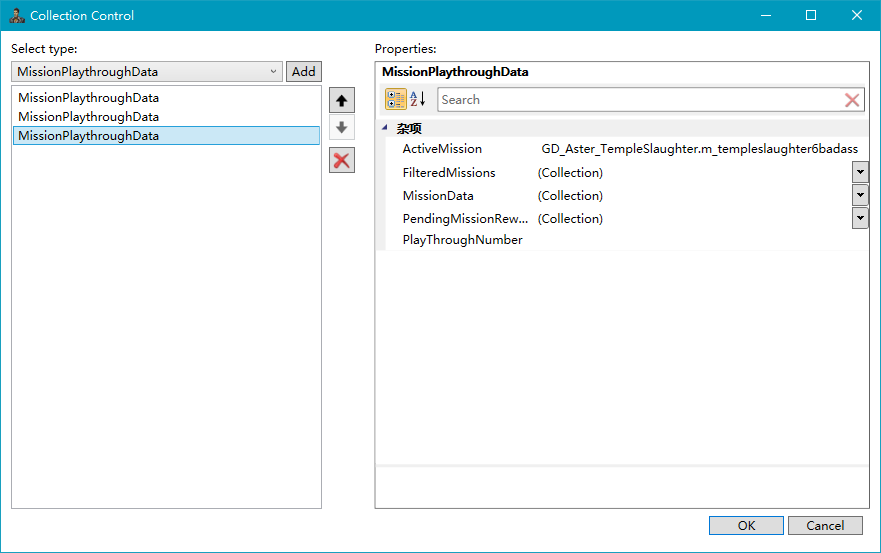The width and height of the screenshot is (881, 553).
Task: Click the FilteredMissions (Collection) value
Action: [x=570, y=173]
